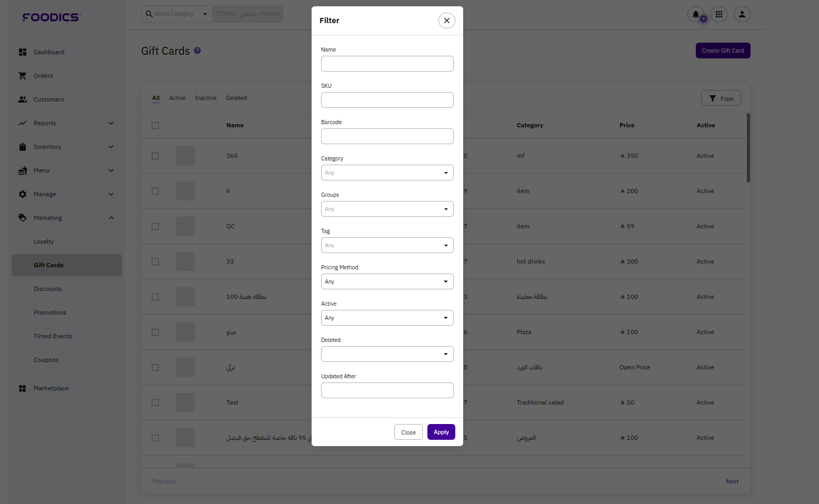Click the Create Gift Card button
Image resolution: width=819 pixels, height=504 pixels.
click(x=722, y=51)
